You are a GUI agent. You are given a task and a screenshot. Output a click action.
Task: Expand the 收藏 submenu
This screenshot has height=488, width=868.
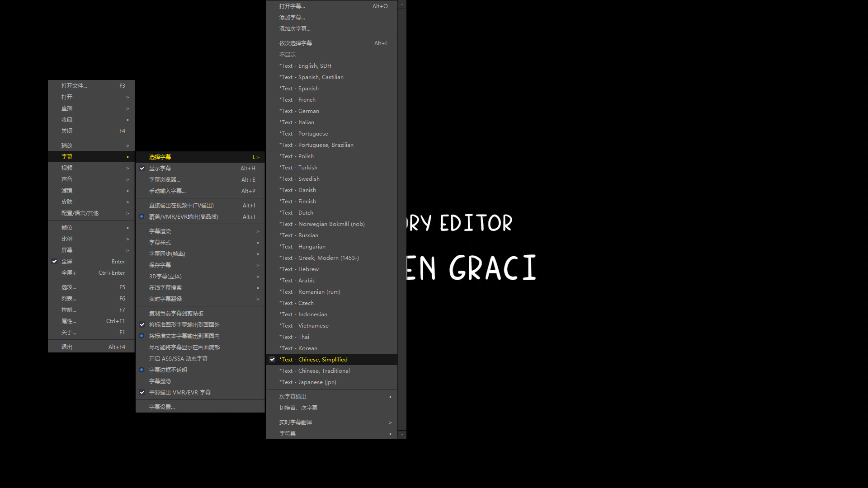tap(91, 120)
